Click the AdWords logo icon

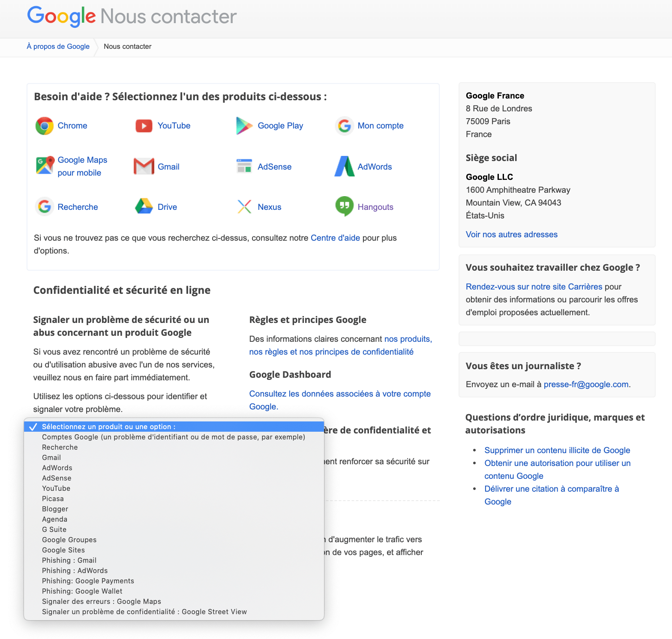coord(344,167)
